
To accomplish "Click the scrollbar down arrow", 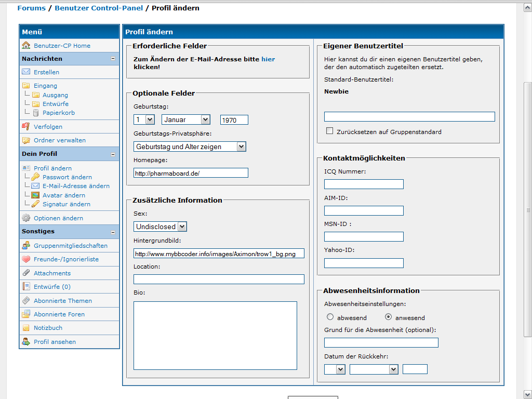I will pyautogui.click(x=528, y=394).
